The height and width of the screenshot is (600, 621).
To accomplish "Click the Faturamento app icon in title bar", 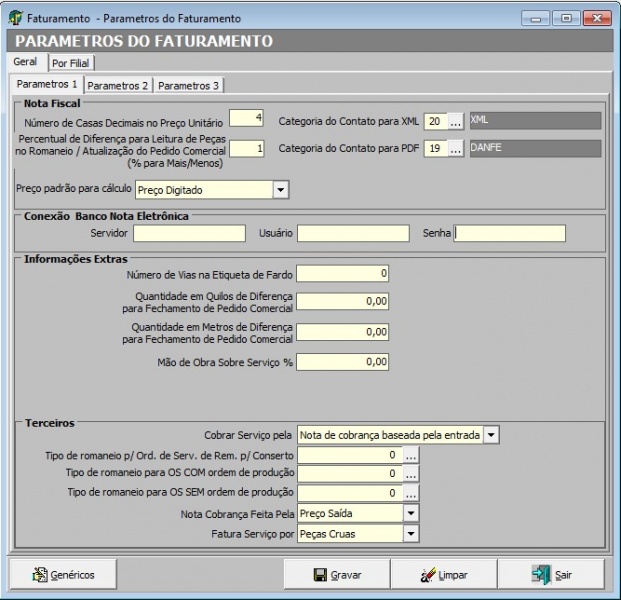I will tap(15, 18).
